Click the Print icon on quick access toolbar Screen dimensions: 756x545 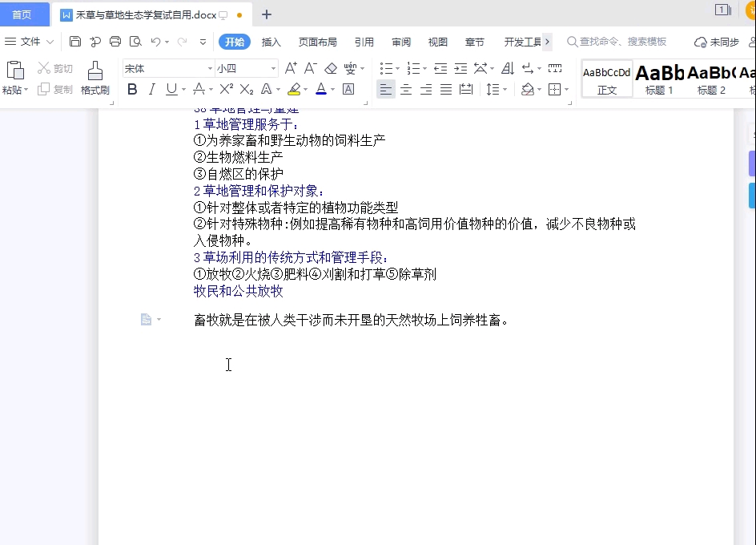tap(116, 41)
